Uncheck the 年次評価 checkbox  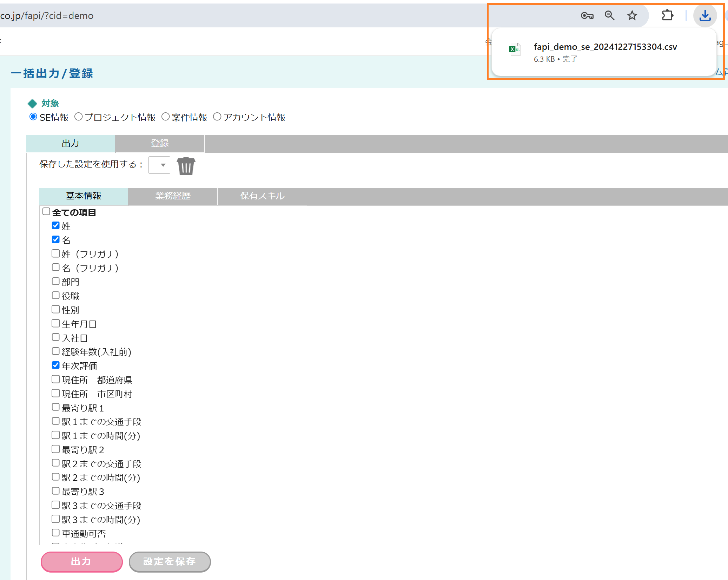pos(56,365)
